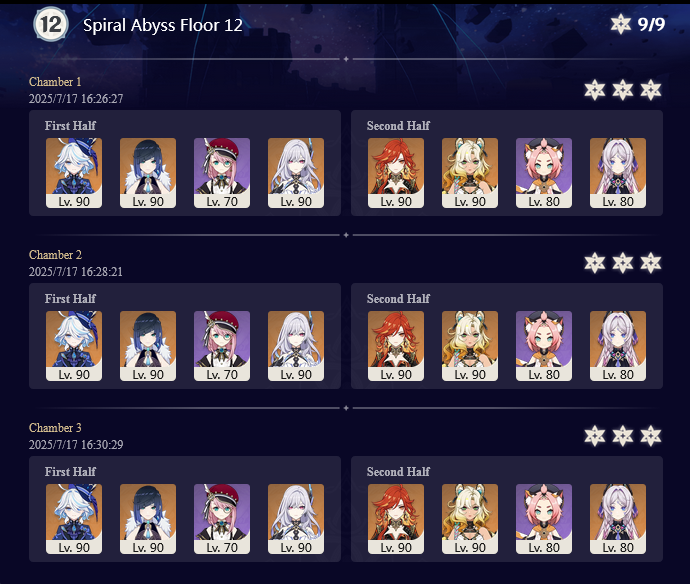The image size is (690, 584).
Task: Select the pink-haired Lv. 80 character in Chamber 2 Second Half
Action: point(544,346)
